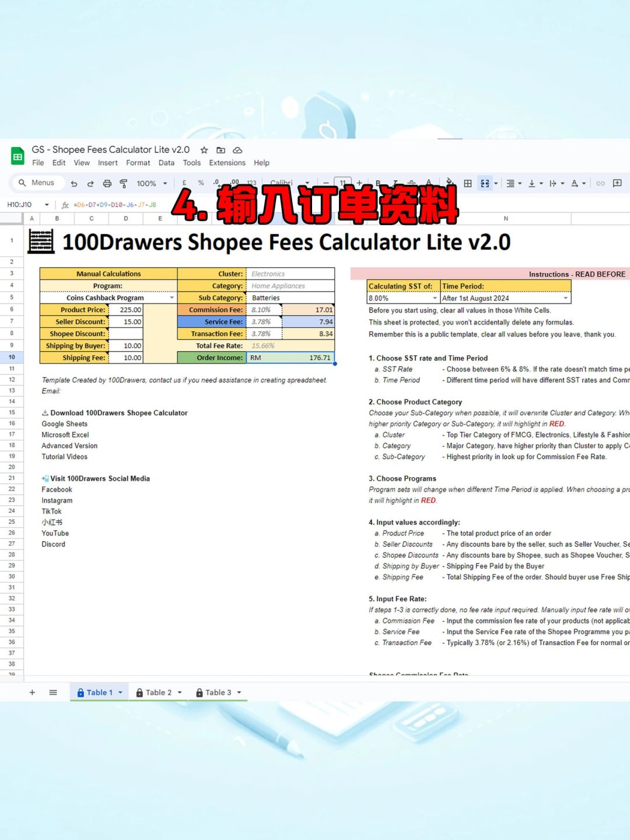This screenshot has width=630, height=840.
Task: Open the Help menu
Action: 261,163
